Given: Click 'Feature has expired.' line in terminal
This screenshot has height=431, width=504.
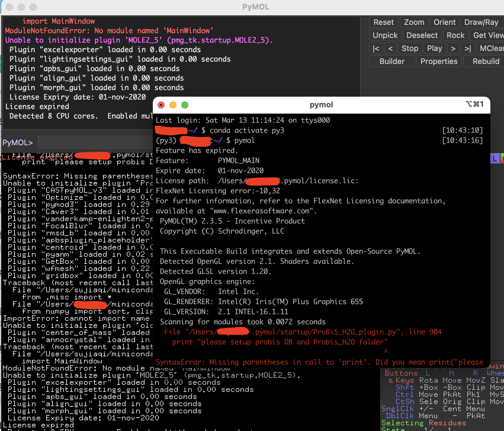Looking at the screenshot, I should [197, 151].
